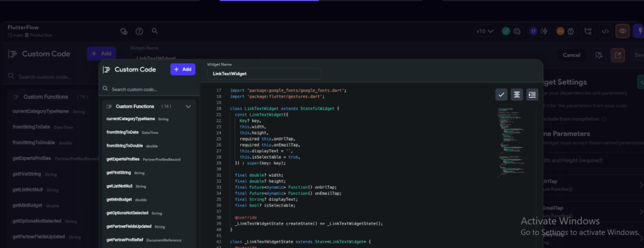Open the view code </> icon

tap(605, 31)
